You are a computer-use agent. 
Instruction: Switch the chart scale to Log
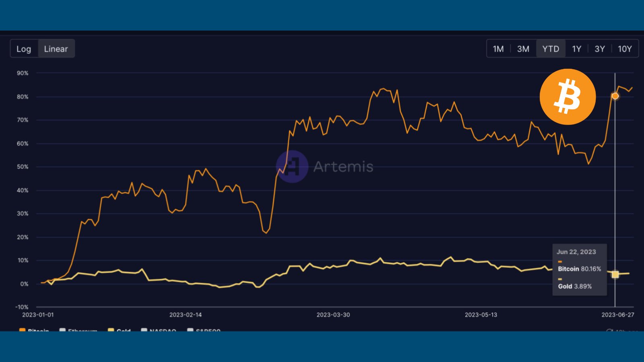[24, 49]
